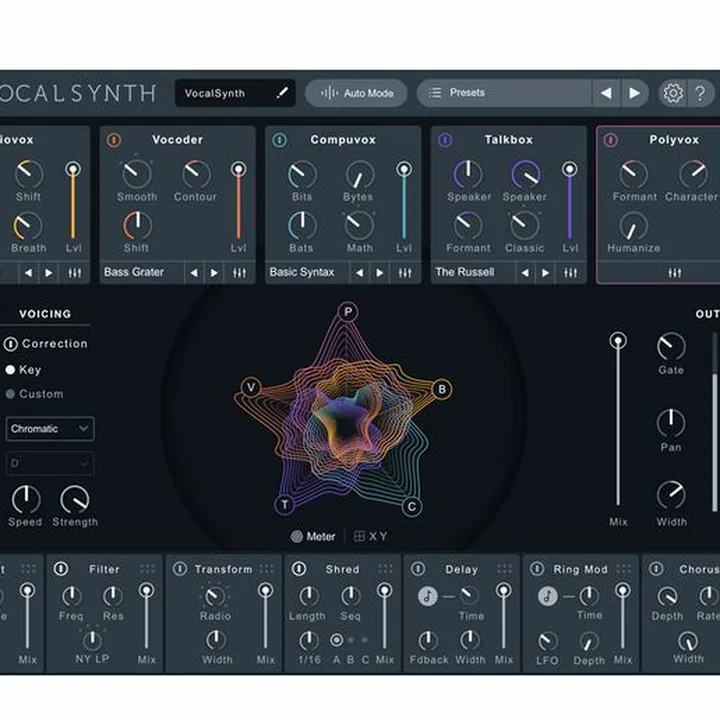Select Shred pattern C
Screen dimensions: 720x720
click(365, 640)
